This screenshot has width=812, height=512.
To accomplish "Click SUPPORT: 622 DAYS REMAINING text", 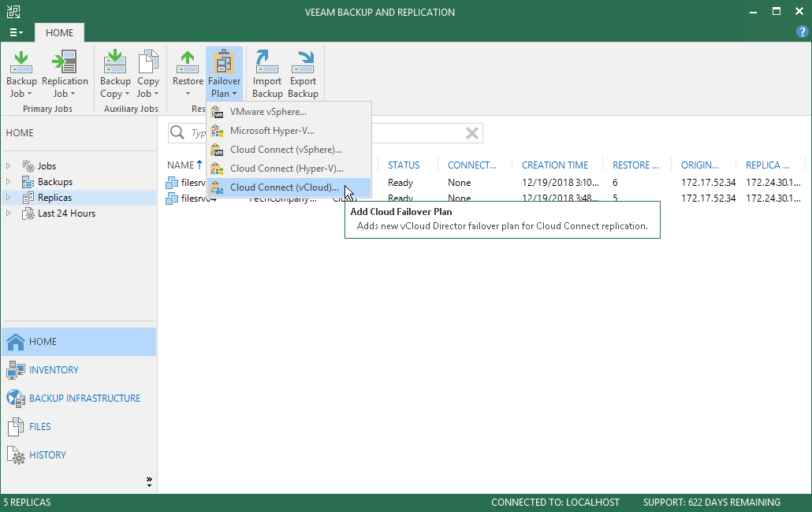I will pyautogui.click(x=712, y=503).
